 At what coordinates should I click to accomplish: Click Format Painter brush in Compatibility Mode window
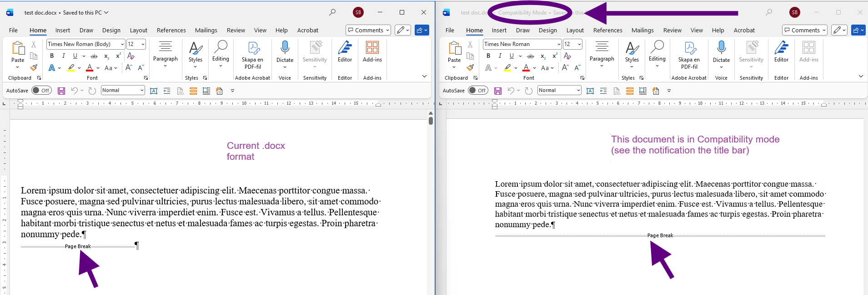point(470,67)
